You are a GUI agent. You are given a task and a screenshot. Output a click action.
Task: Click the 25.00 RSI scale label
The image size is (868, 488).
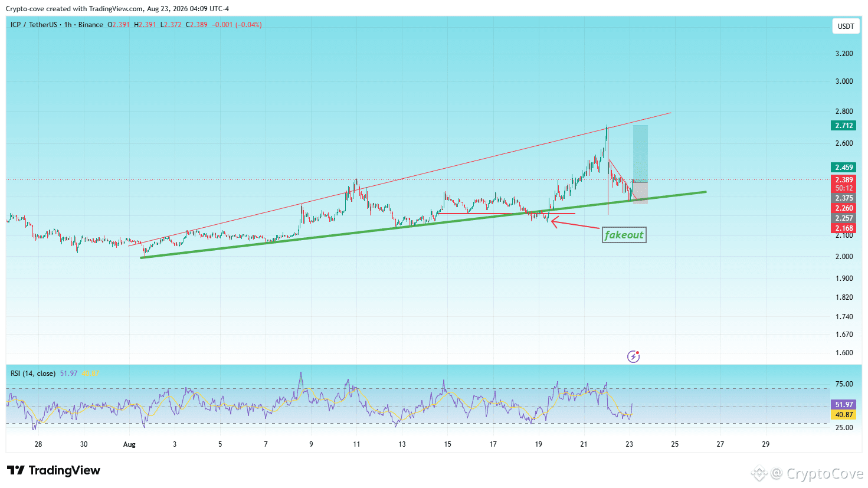tap(844, 428)
